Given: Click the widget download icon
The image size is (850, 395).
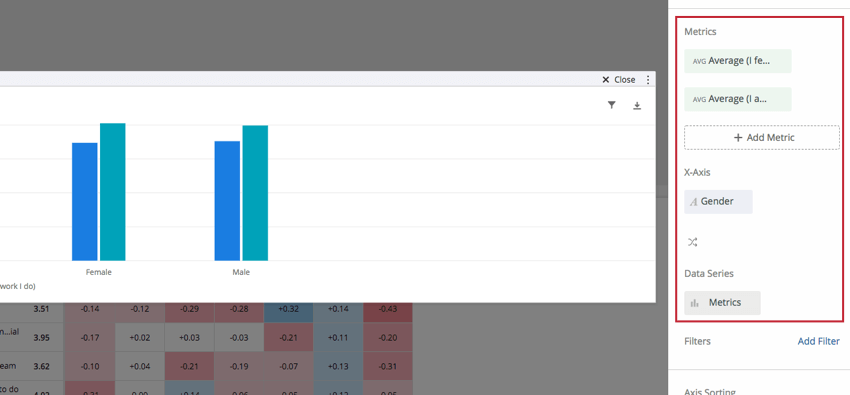Looking at the screenshot, I should pos(637,106).
